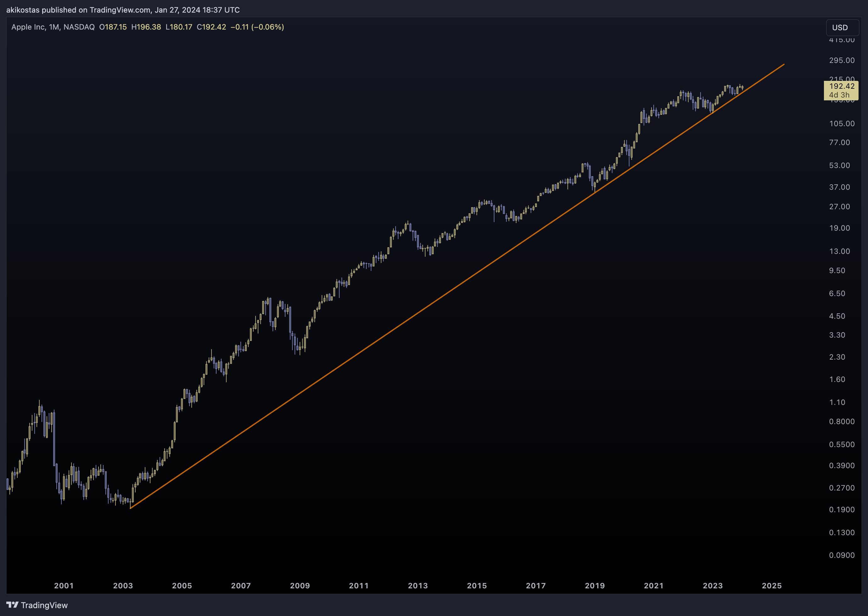Click the H196.38 high value
868x616 pixels.
coord(146,27)
